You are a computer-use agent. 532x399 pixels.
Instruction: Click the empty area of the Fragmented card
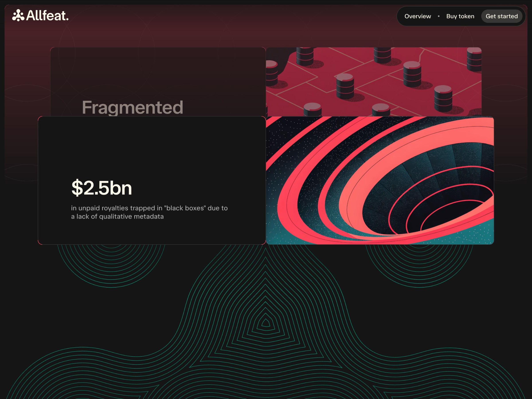[158, 72]
